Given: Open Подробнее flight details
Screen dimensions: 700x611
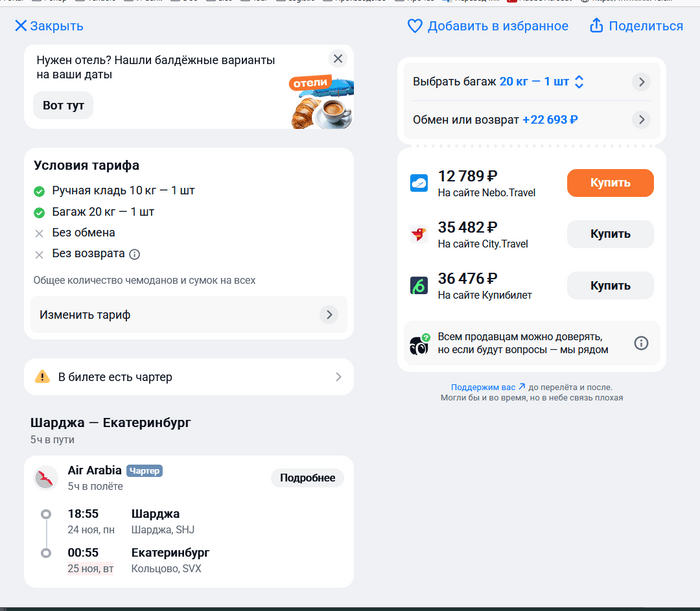Looking at the screenshot, I should pos(307,478).
